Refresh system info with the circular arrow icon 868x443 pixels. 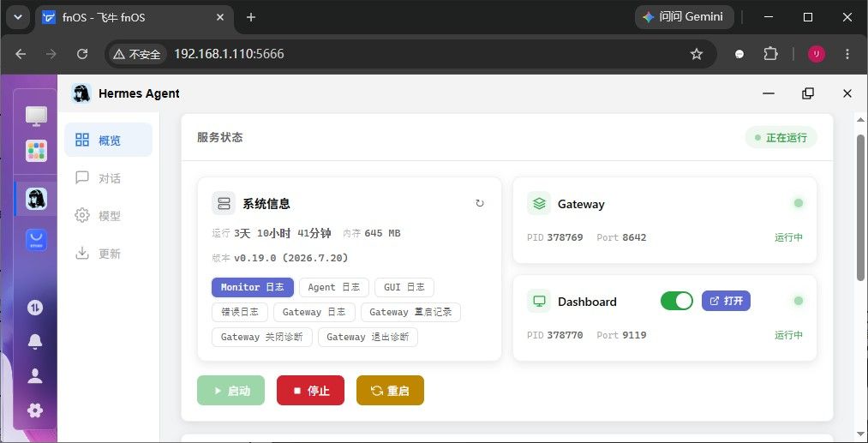tap(479, 203)
